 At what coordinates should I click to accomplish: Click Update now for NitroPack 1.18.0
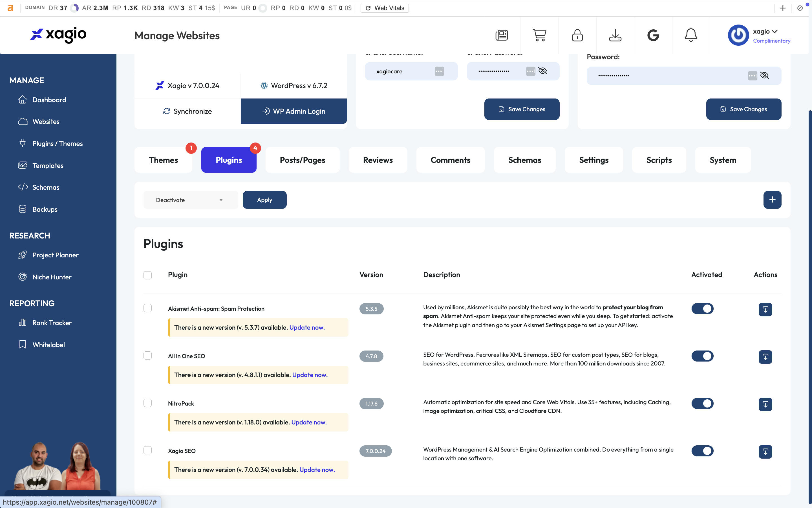click(x=309, y=422)
